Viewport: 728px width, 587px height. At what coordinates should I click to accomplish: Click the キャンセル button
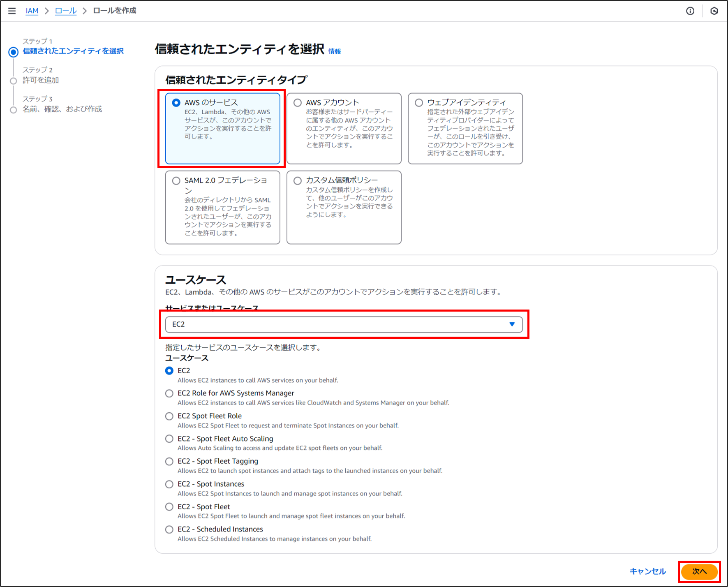click(x=647, y=571)
